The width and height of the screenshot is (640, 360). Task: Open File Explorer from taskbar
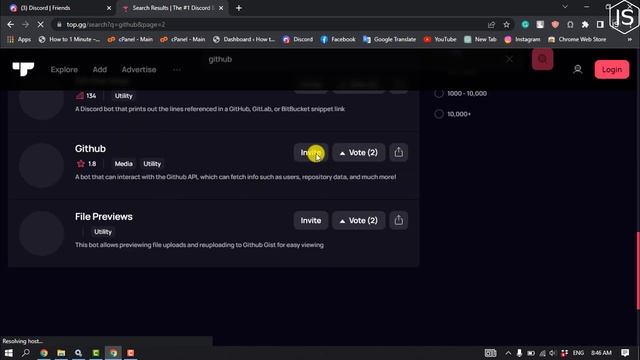61,353
